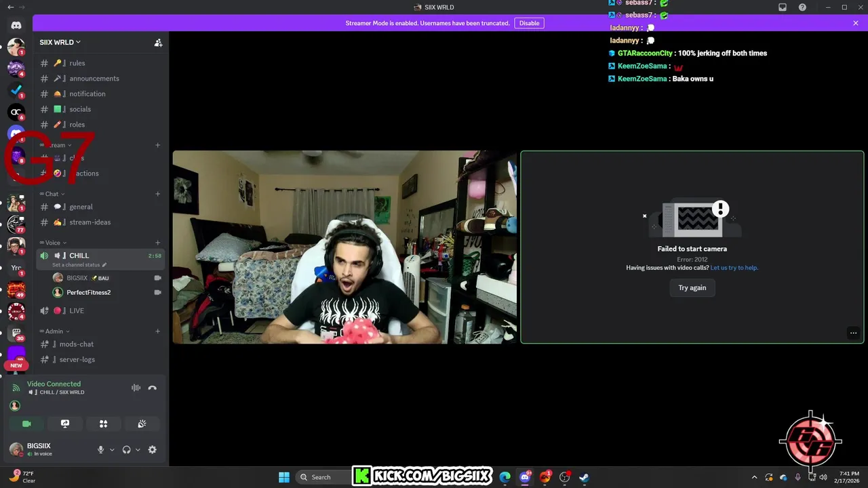The width and height of the screenshot is (868, 488).
Task: Select user BIGSIIX in the voice channel
Action: click(107, 278)
